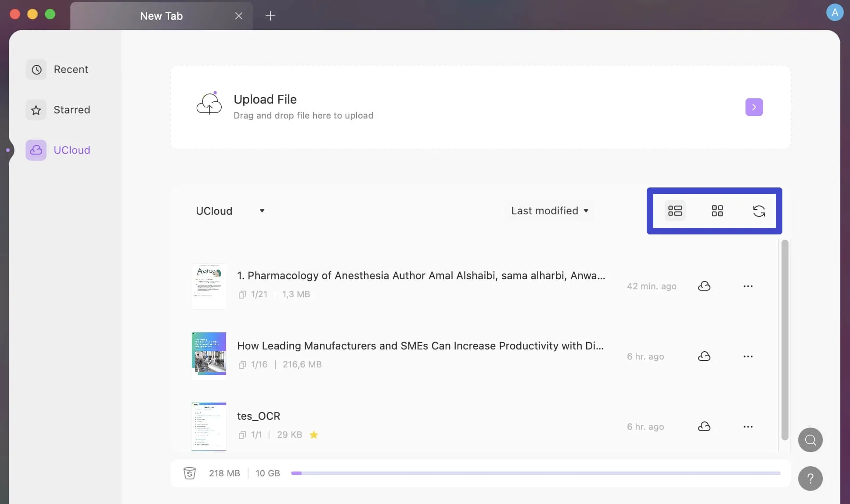Expand the UCloud folder dropdown
This screenshot has width=850, height=504.
click(261, 210)
